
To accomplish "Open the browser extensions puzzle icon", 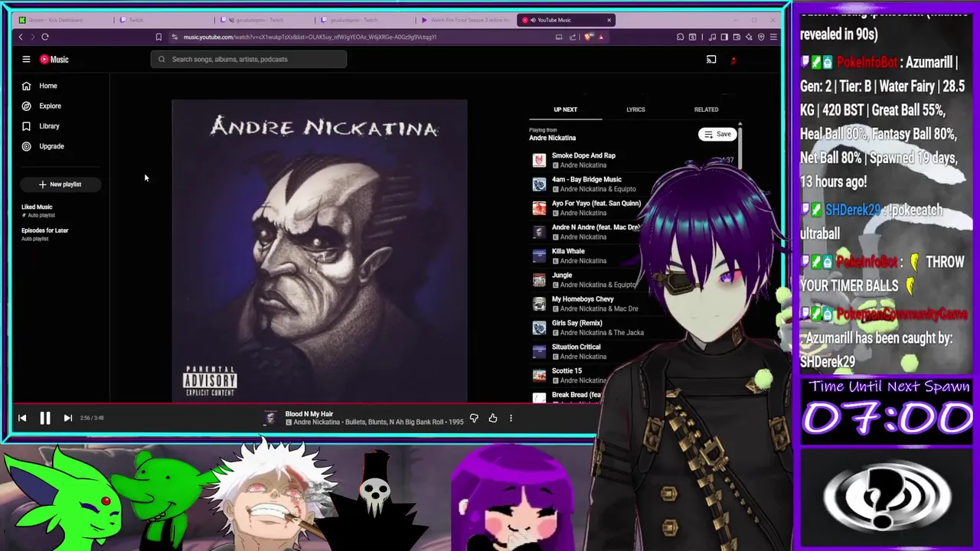I will pyautogui.click(x=680, y=37).
